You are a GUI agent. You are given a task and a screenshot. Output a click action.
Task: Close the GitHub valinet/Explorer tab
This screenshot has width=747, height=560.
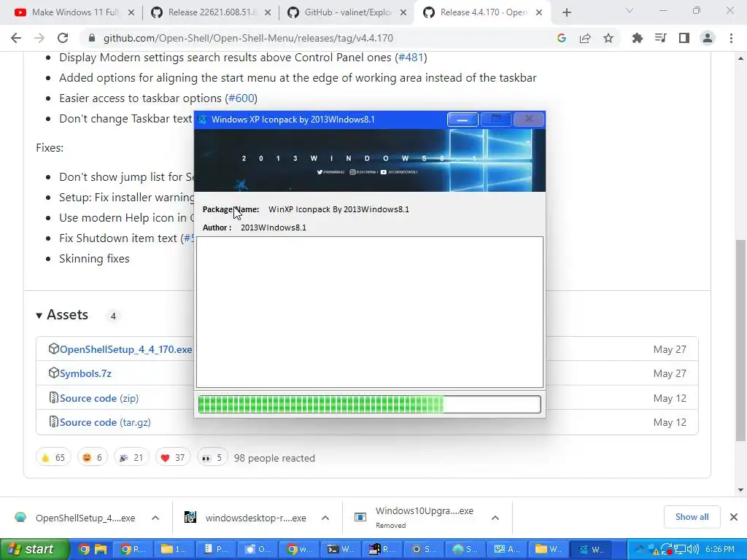[403, 13]
